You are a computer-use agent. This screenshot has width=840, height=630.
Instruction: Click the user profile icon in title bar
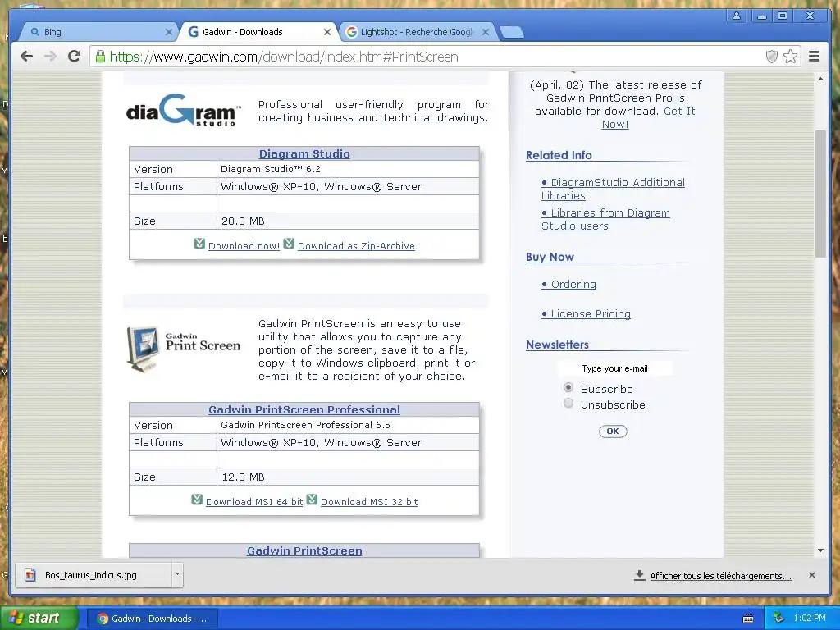pos(737,16)
